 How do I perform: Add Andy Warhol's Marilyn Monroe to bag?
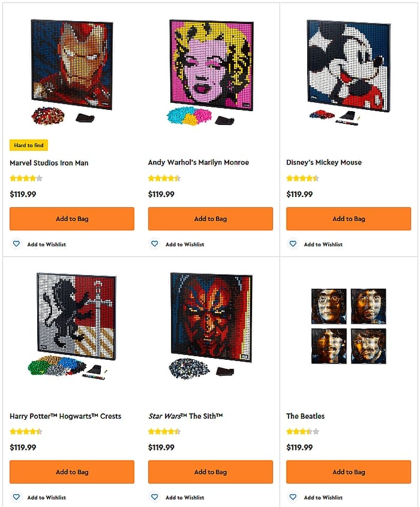211,219
